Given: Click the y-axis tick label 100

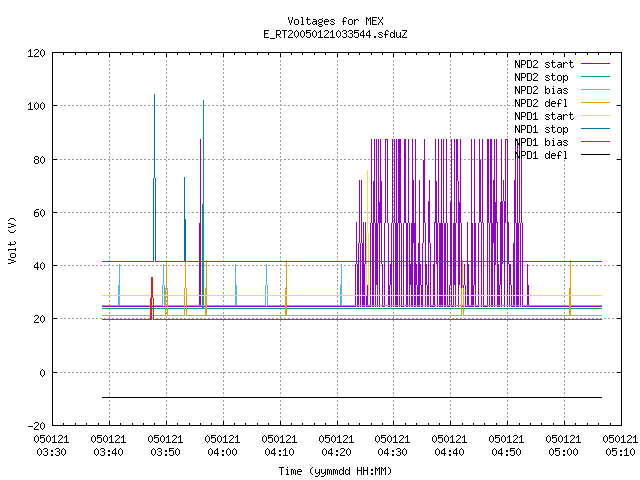Looking at the screenshot, I should tap(36, 106).
